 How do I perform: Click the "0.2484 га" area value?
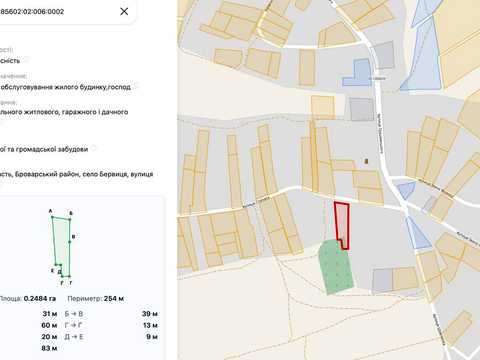point(40,299)
